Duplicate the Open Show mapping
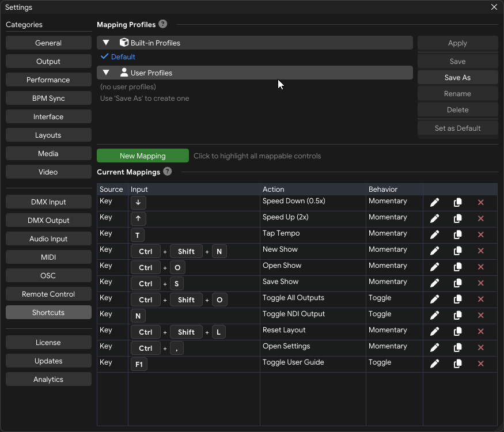Screen dimensions: 504x432 click(458, 267)
